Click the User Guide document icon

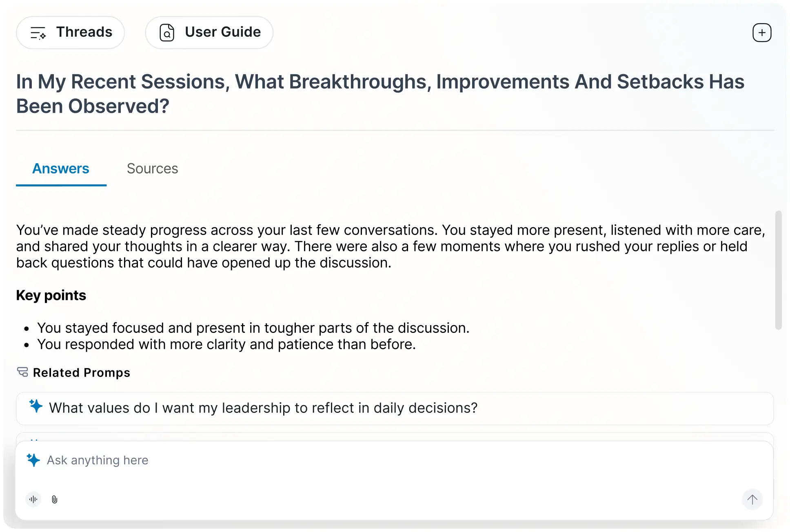pyautogui.click(x=167, y=33)
